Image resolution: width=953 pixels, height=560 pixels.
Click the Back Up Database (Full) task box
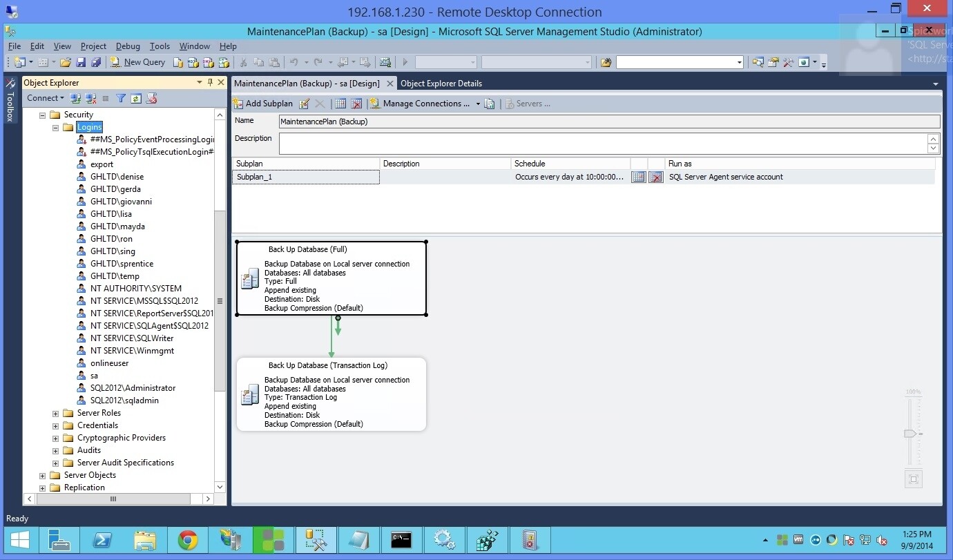point(331,278)
